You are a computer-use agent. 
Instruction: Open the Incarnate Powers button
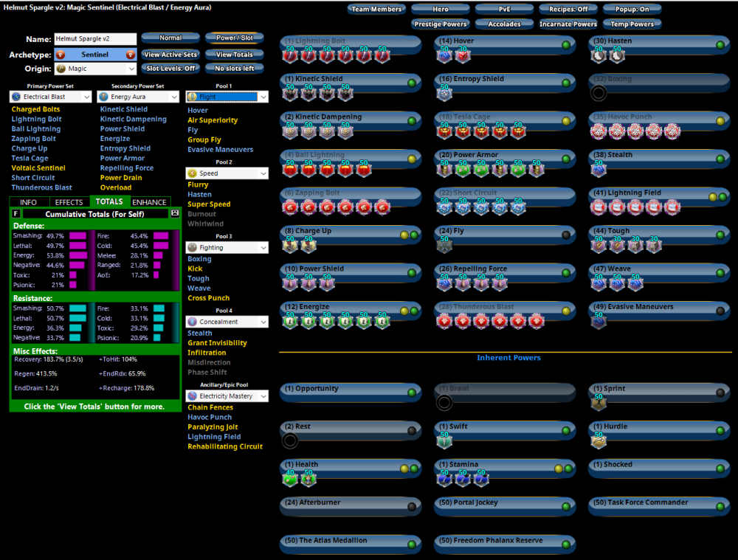pyautogui.click(x=568, y=24)
